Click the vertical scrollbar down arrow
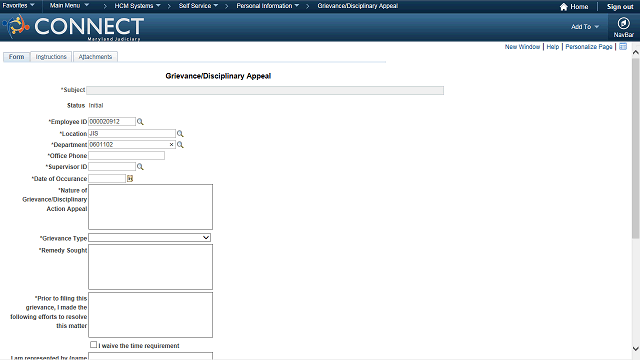 (x=636, y=349)
